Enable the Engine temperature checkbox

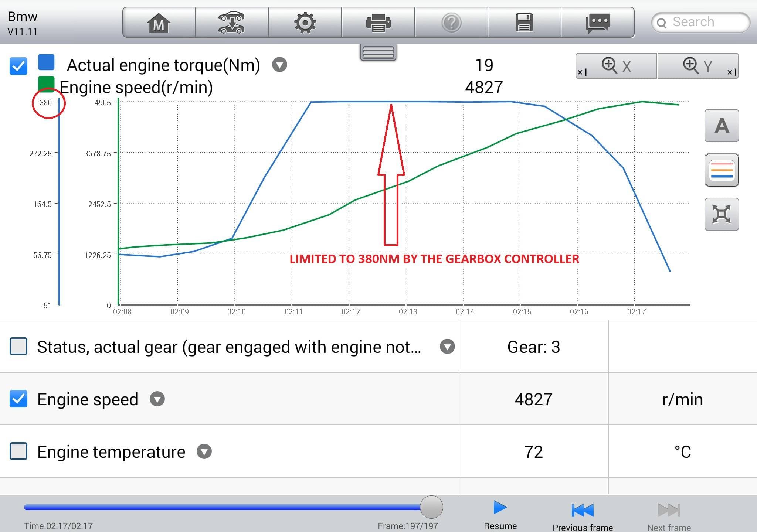19,451
